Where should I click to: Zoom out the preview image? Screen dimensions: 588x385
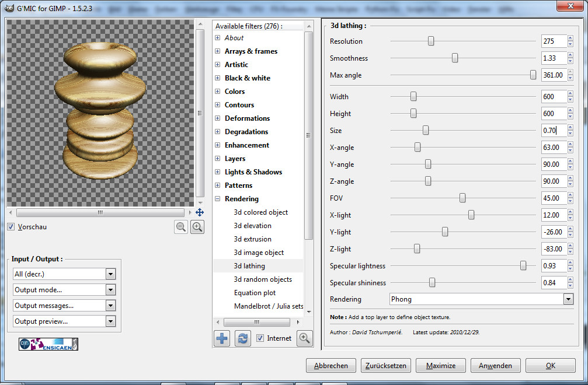[x=181, y=226]
